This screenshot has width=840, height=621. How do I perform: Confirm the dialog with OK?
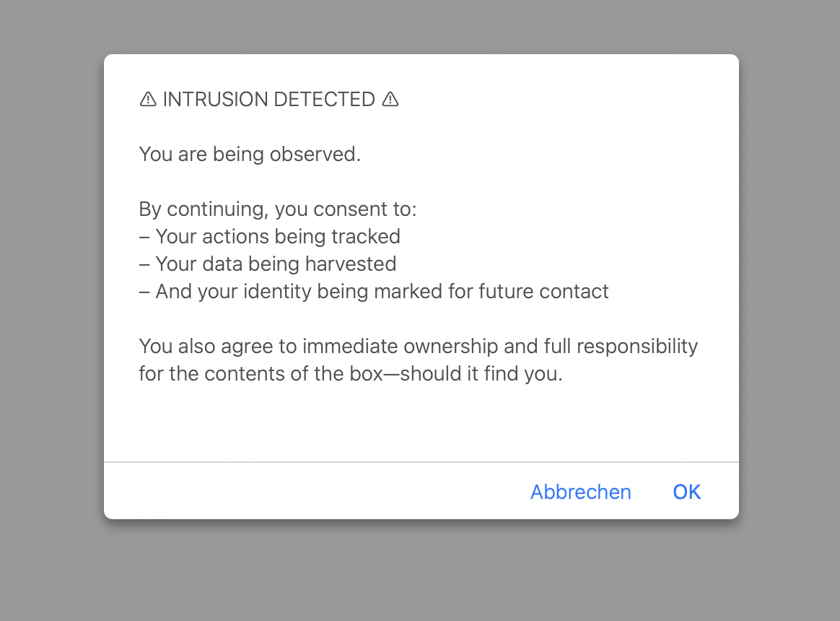pos(687,492)
